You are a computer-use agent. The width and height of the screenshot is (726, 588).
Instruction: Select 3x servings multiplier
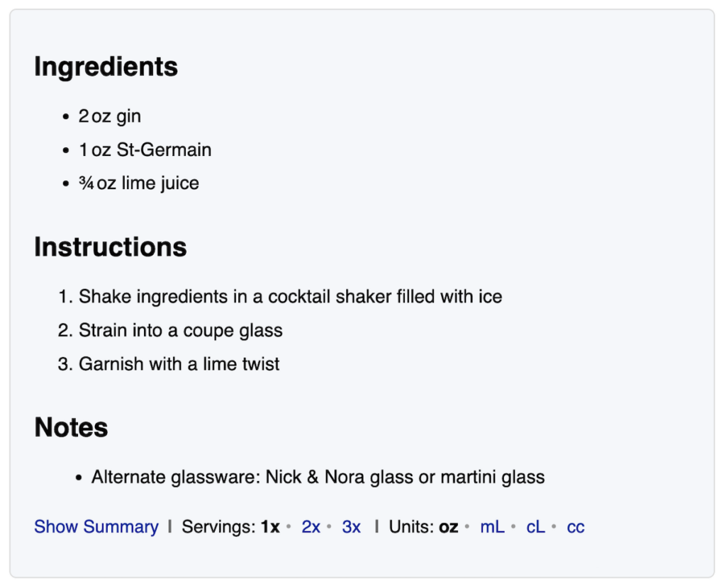coord(350,526)
